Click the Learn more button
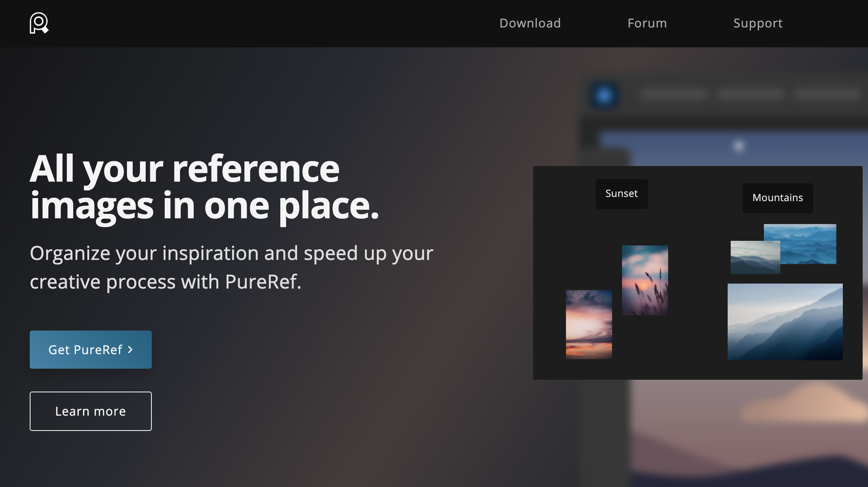This screenshot has width=868, height=487. (x=90, y=411)
